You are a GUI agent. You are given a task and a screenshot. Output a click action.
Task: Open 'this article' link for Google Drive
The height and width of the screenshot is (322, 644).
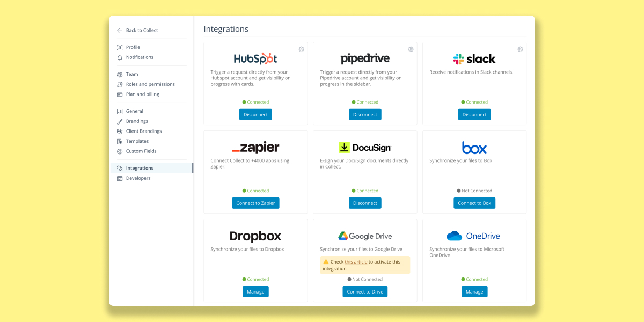point(356,262)
